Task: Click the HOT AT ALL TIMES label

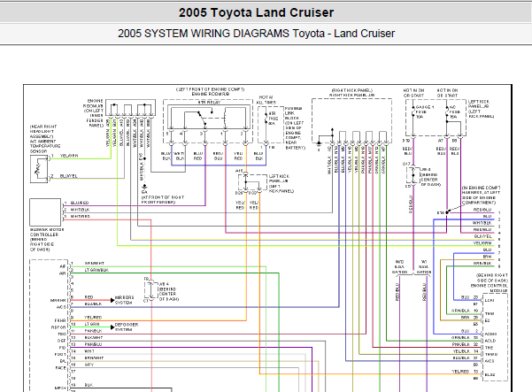Action: [x=266, y=100]
